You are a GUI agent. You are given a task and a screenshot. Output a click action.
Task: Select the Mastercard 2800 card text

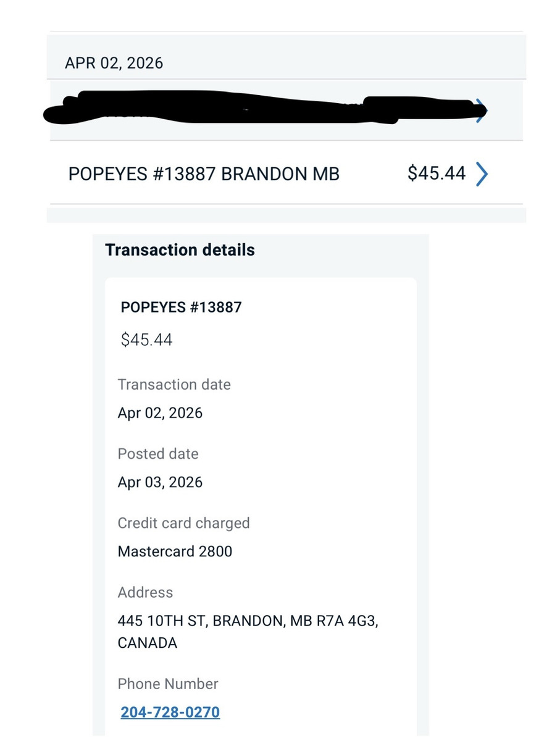click(x=175, y=551)
